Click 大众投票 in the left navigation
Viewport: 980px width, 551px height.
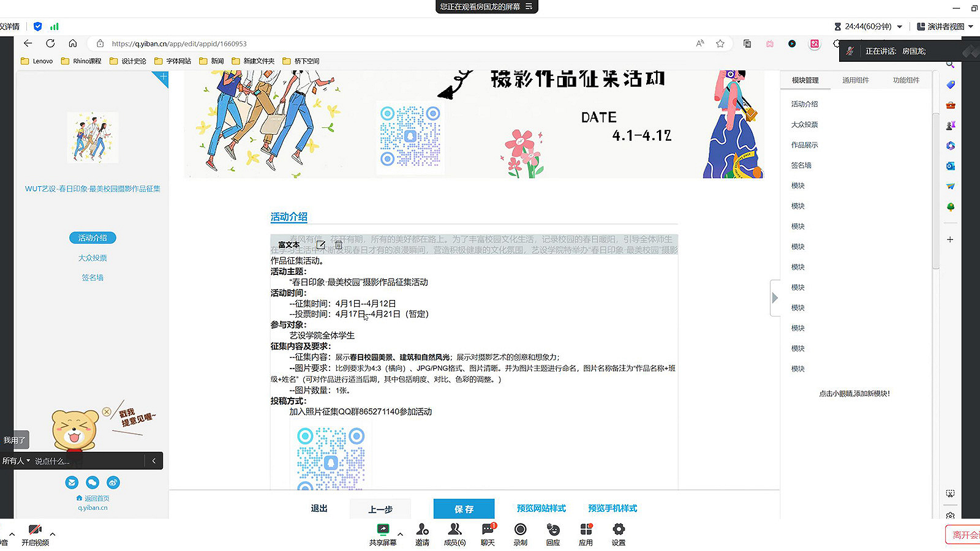pos(92,258)
